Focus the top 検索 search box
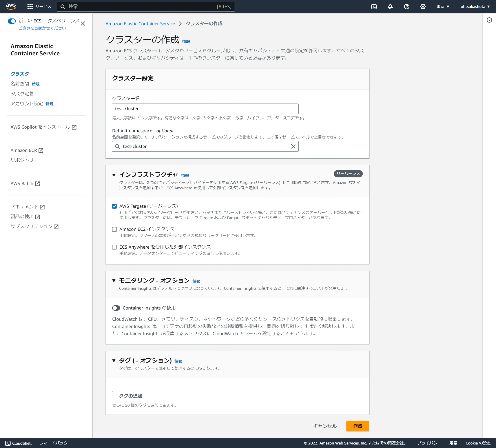Viewport: 496px width, 448px height. click(x=146, y=7)
